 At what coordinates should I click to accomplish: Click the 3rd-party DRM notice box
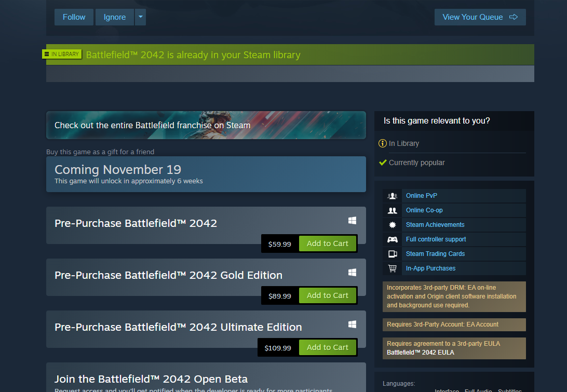coord(454,296)
